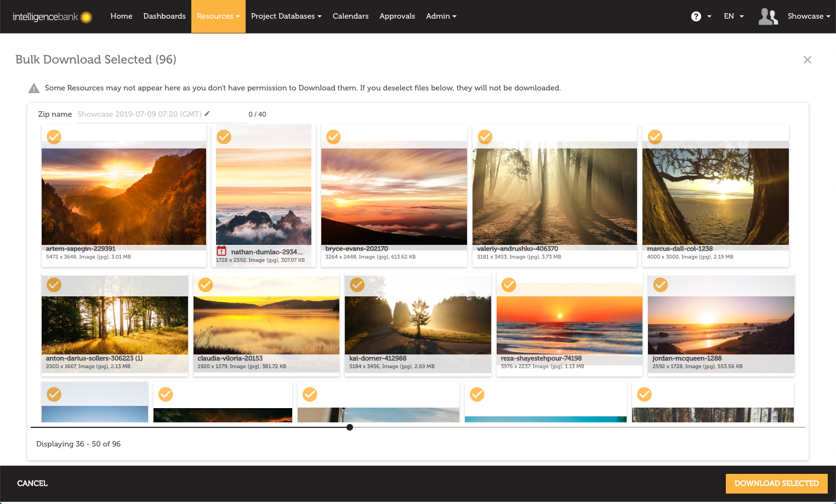Screen dimensions: 836x504
Task: Deselect the artem-sapegin-229391 image checkmark
Action: pyautogui.click(x=54, y=137)
